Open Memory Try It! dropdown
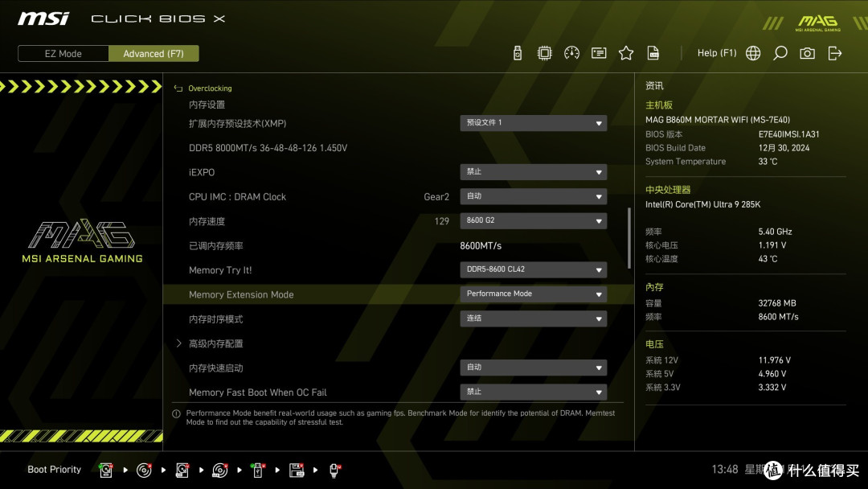Screen dimensions: 868x489 (x=533, y=269)
